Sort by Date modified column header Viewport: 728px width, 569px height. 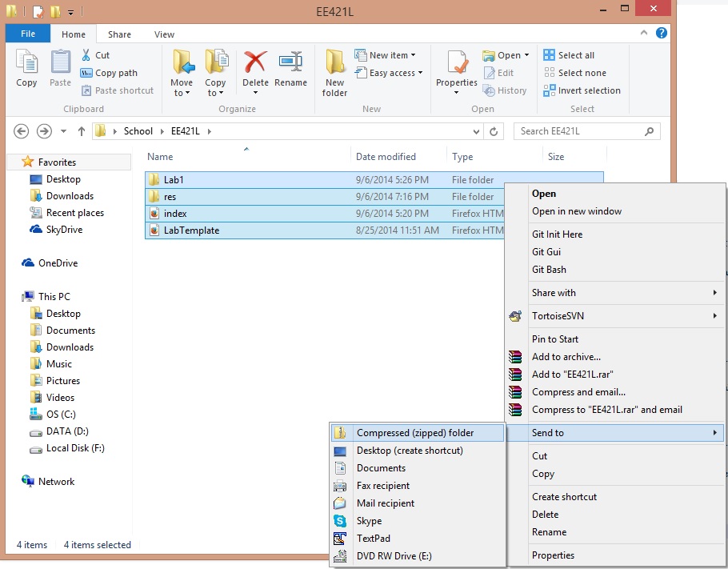coord(386,157)
